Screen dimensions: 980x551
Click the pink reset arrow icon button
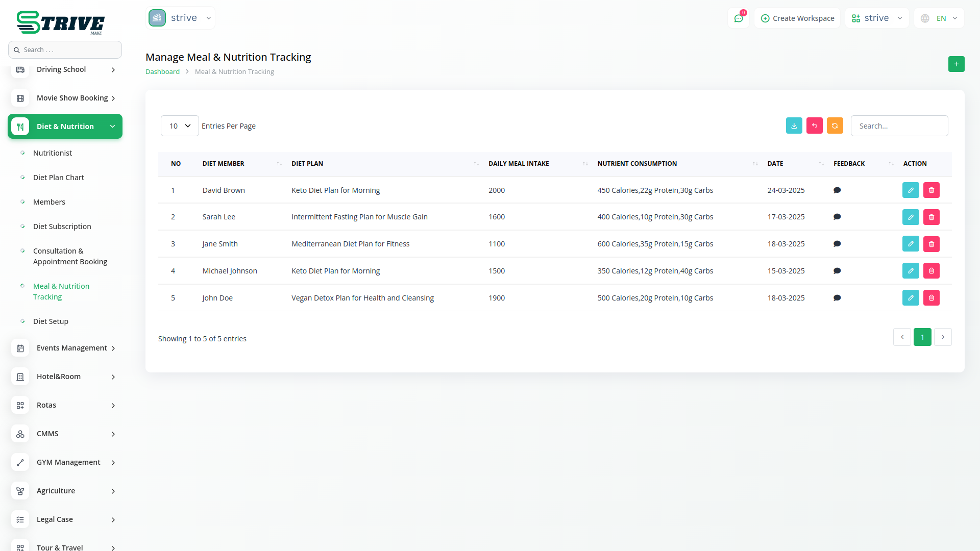click(814, 126)
